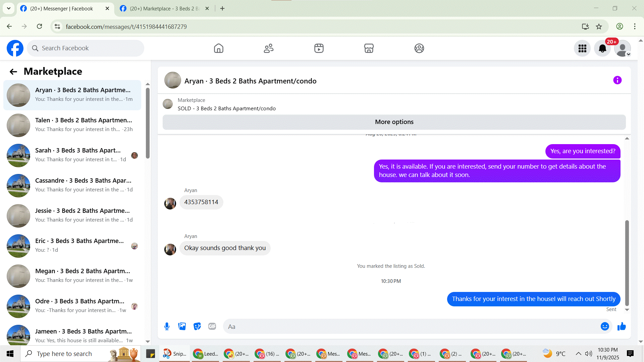Screen dimensions: 644x362
Task: Open the Aryan conversation in the list
Action: point(72,95)
